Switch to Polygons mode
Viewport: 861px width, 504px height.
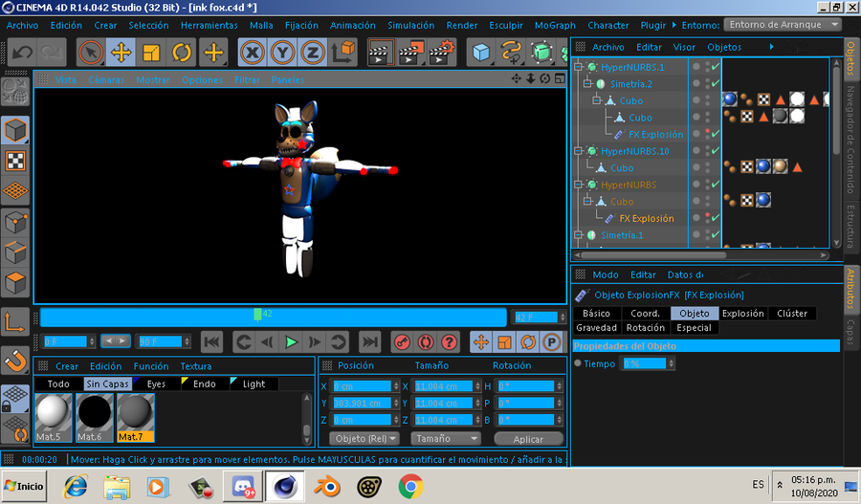[14, 283]
